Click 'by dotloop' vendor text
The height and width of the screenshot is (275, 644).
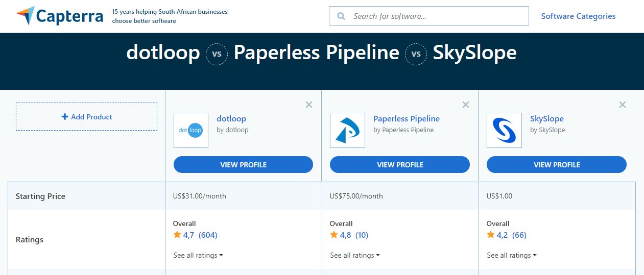[x=232, y=130]
